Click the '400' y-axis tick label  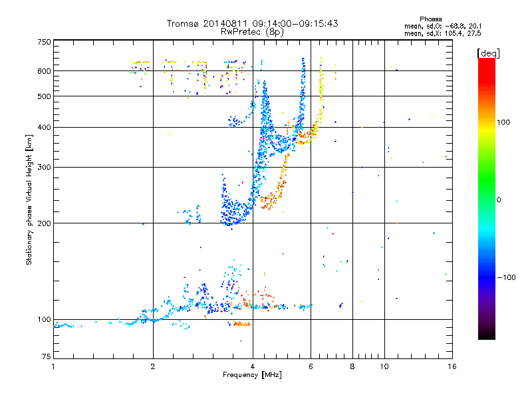pyautogui.click(x=45, y=127)
